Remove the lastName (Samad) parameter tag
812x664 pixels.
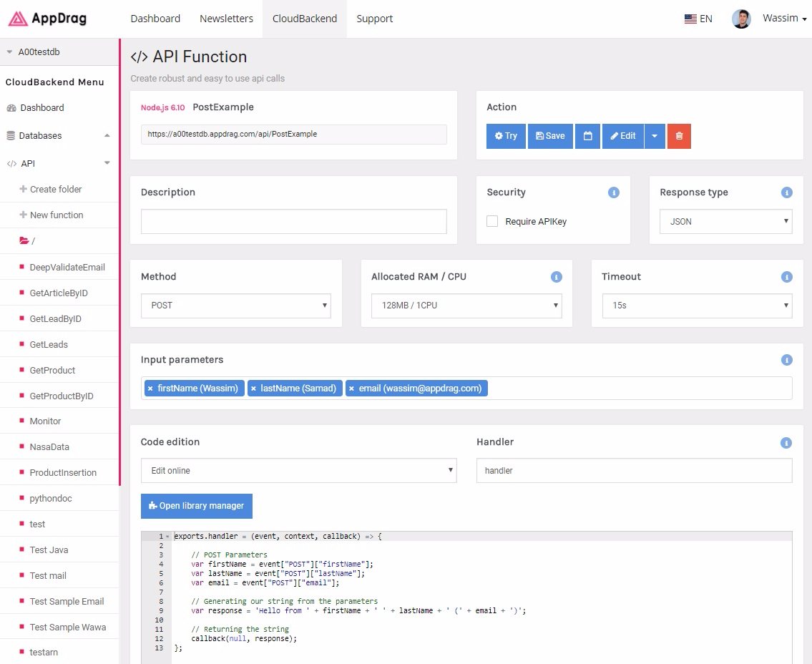point(253,389)
